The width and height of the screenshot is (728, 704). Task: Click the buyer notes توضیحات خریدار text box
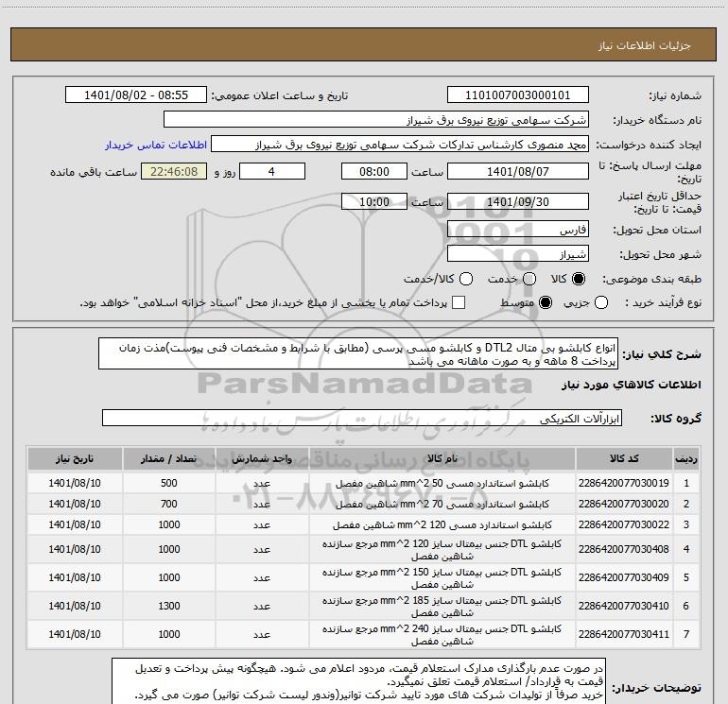click(x=358, y=680)
